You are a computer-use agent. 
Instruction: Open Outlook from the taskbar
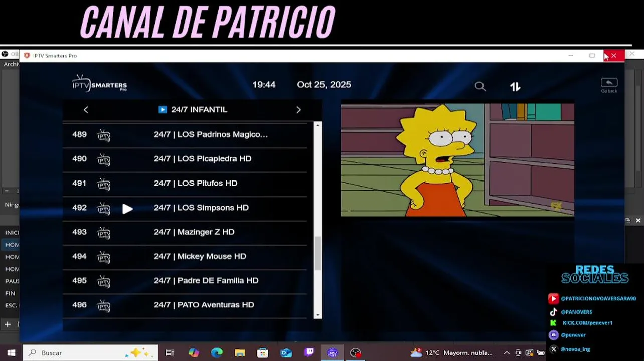click(286, 353)
